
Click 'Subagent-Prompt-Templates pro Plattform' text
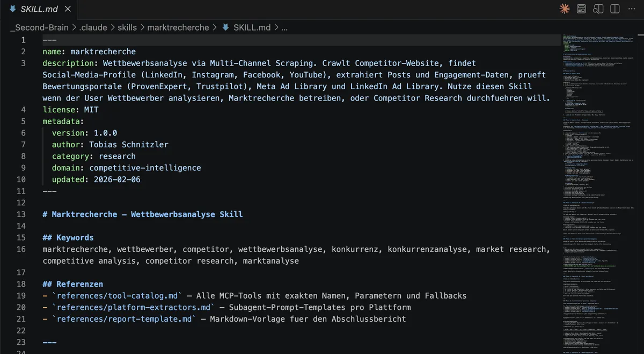[319, 307]
